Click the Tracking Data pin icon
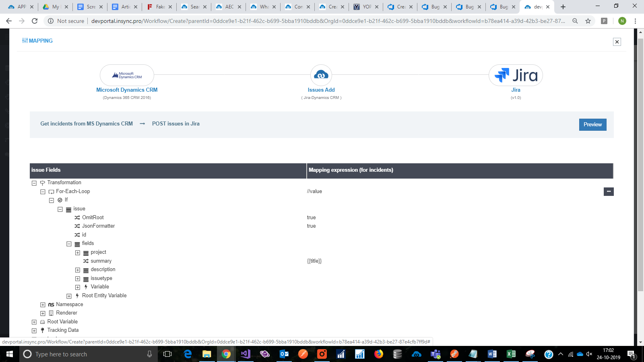Image resolution: width=644 pixels, height=362 pixels. [42, 331]
